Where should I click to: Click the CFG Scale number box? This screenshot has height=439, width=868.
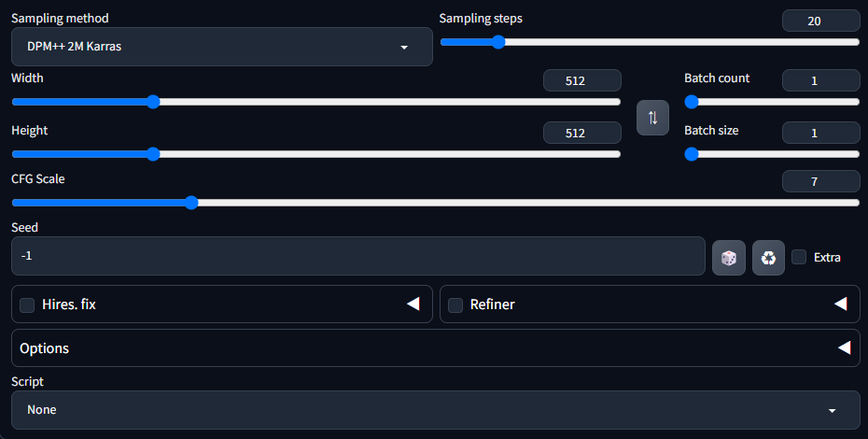[820, 181]
